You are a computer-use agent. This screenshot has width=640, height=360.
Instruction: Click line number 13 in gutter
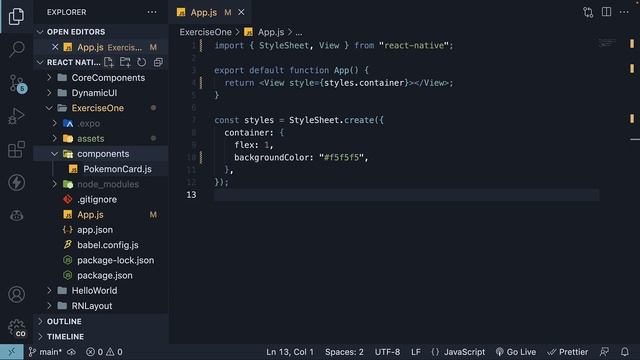coord(191,195)
